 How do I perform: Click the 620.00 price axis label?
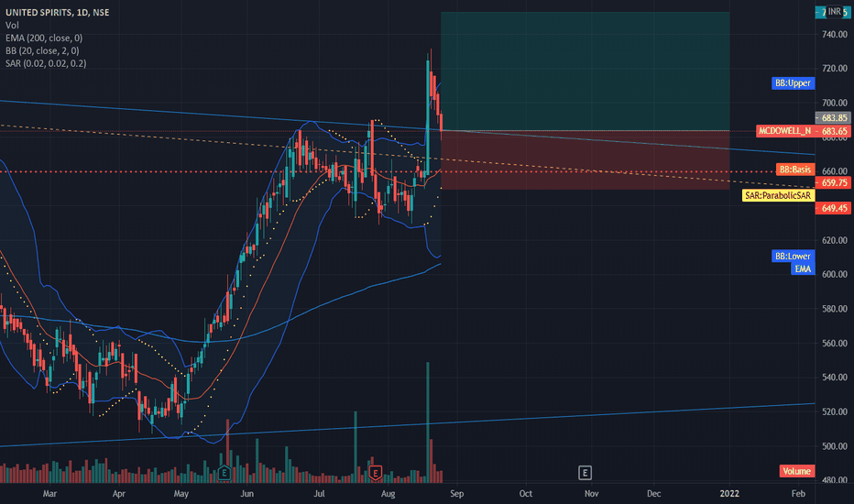coord(835,240)
